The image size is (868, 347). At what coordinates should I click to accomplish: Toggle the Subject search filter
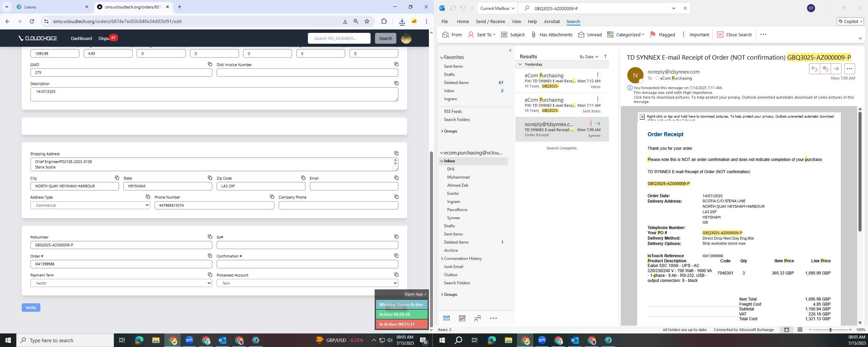click(513, 35)
